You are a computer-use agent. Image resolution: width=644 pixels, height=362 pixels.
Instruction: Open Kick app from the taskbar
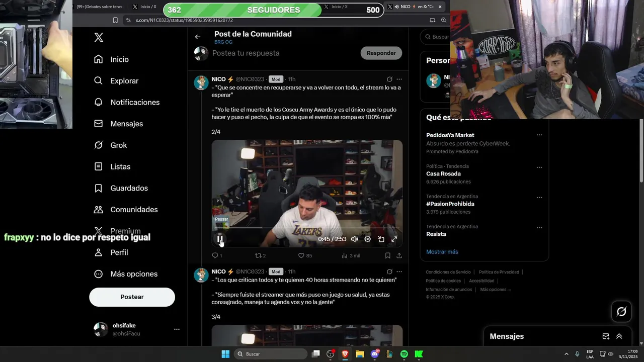(419, 354)
